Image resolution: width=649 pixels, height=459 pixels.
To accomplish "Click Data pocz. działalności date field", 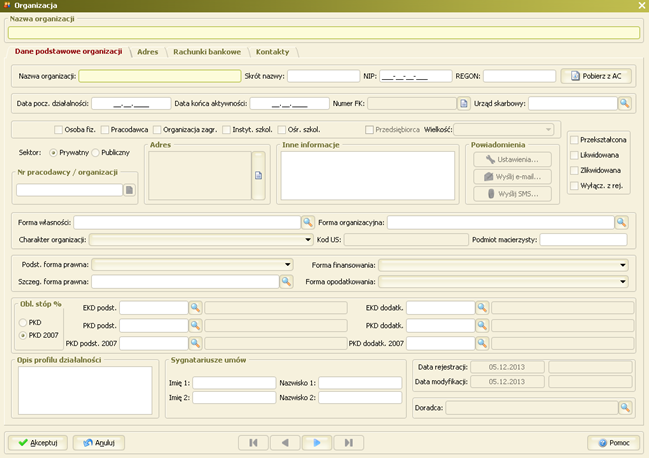I will point(131,103).
